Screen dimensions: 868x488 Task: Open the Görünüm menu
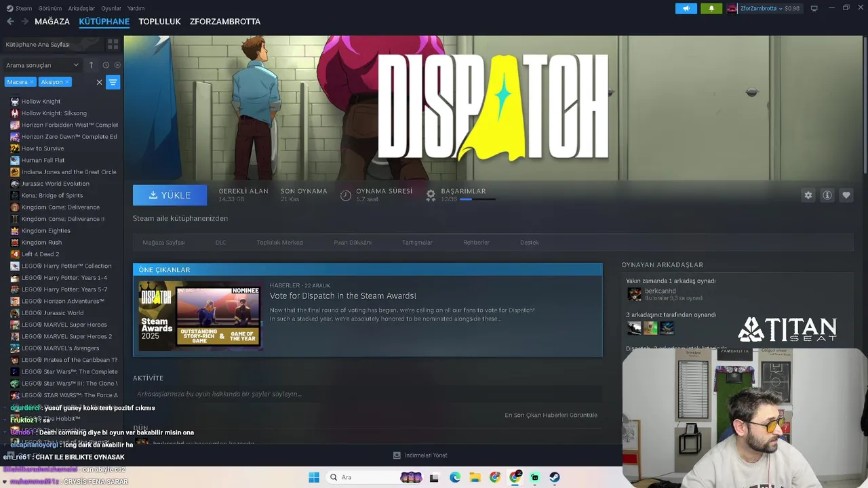pos(50,8)
